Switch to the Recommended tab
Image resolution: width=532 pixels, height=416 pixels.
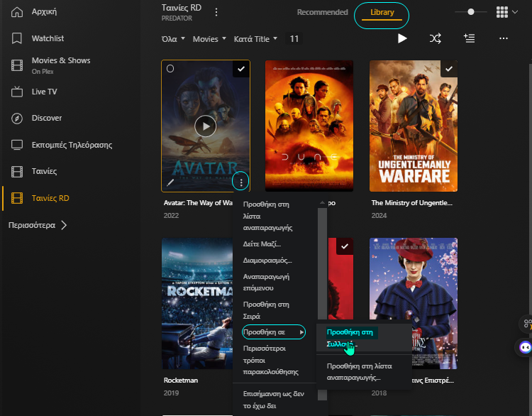[322, 12]
